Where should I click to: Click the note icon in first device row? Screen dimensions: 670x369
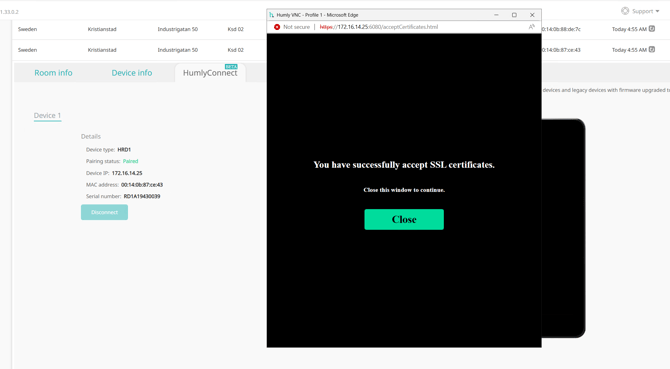[652, 29]
